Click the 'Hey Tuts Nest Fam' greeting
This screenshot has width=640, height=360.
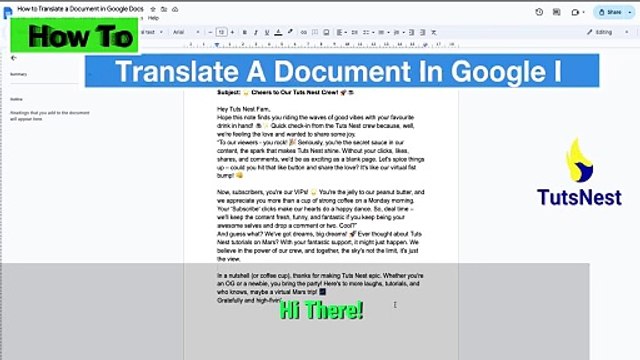243,109
